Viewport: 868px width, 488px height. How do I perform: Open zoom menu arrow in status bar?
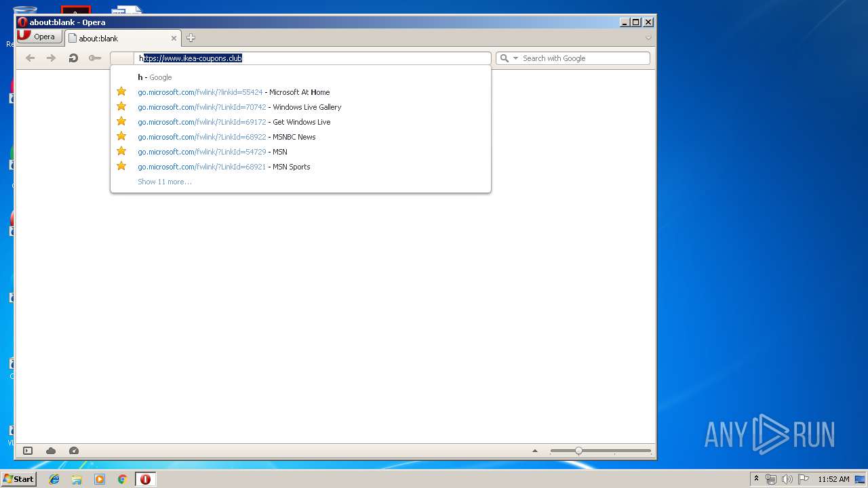tap(535, 451)
